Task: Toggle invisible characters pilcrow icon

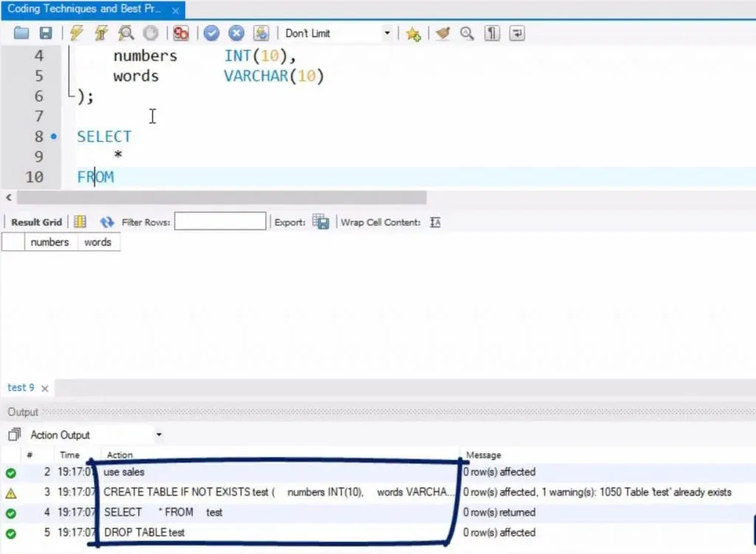Action: 492,33
